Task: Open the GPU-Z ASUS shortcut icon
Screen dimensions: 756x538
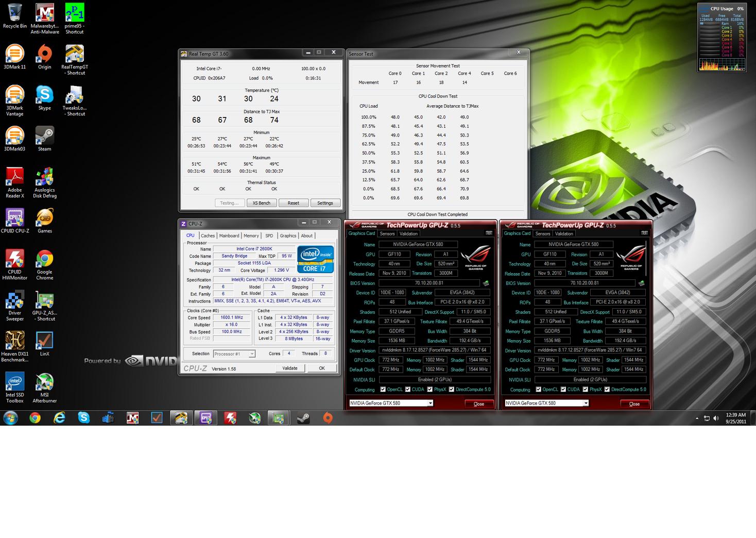Action: point(45,306)
